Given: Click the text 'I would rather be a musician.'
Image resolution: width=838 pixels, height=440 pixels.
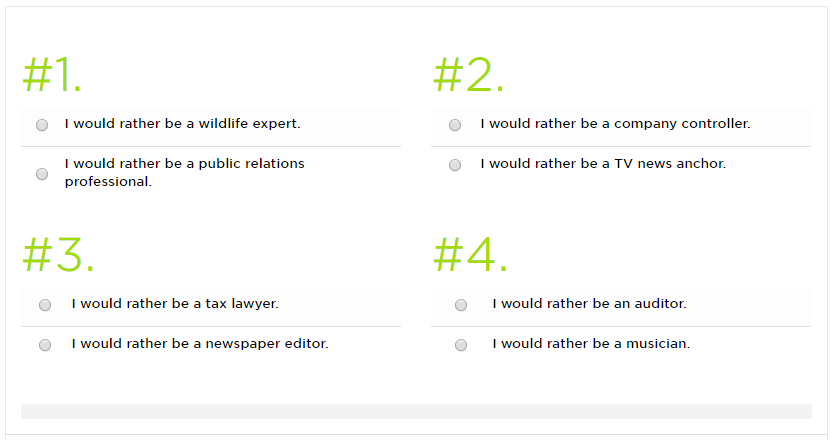Looking at the screenshot, I should pos(591,344).
